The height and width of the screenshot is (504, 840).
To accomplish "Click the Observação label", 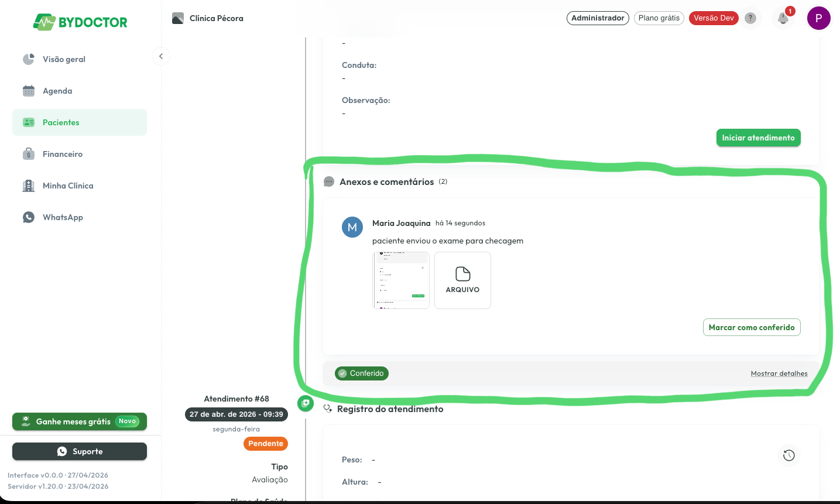I will coord(366,100).
